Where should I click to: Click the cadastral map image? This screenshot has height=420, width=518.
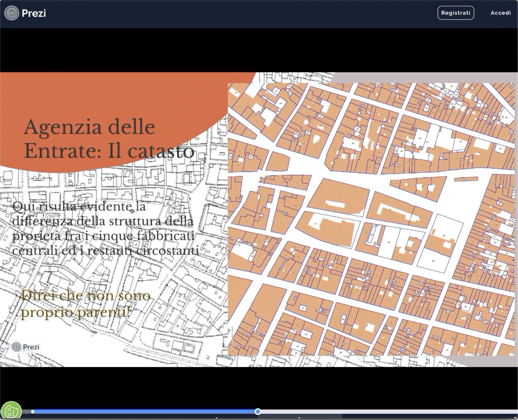pyautogui.click(x=371, y=219)
